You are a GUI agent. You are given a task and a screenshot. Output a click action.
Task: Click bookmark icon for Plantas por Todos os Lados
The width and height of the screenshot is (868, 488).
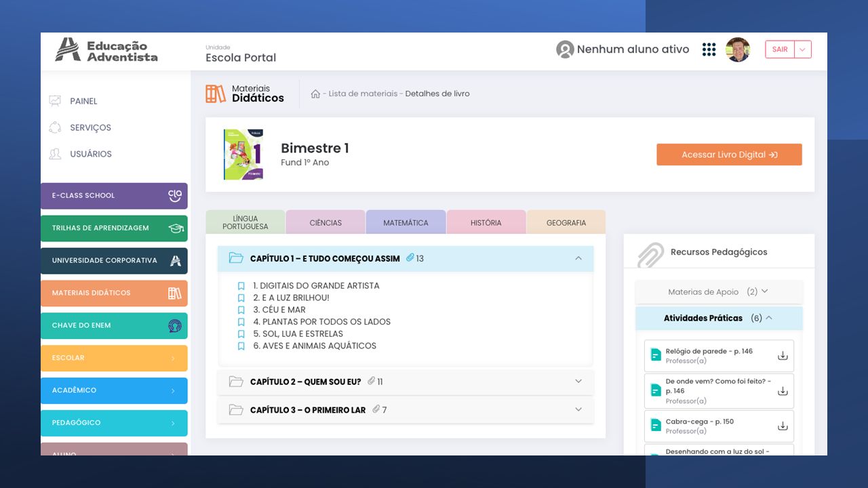tap(241, 322)
